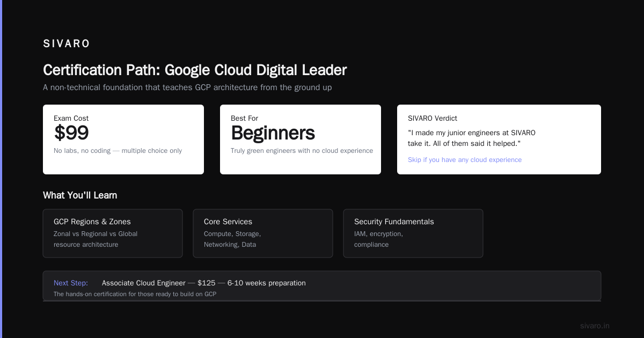Screen dimensions: 644x338
Task: Select 'No labs, no coding — multiple choice only'
Action: pyautogui.click(x=118, y=151)
